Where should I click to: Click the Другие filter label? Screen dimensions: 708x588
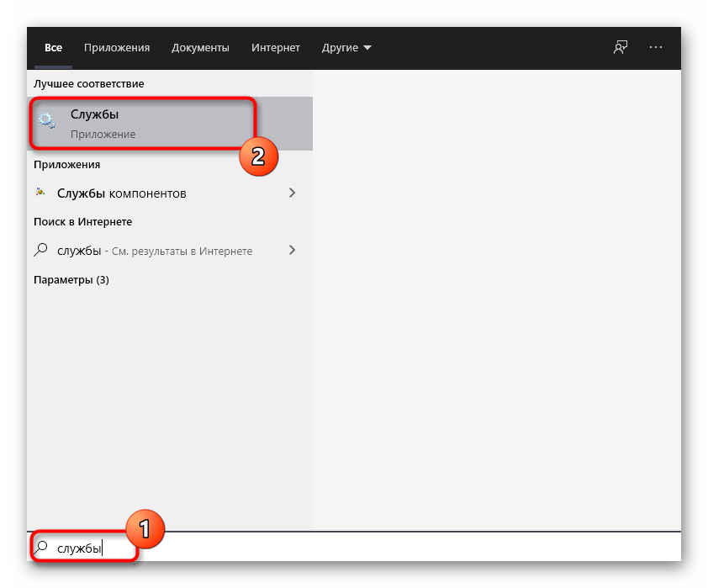pos(340,48)
